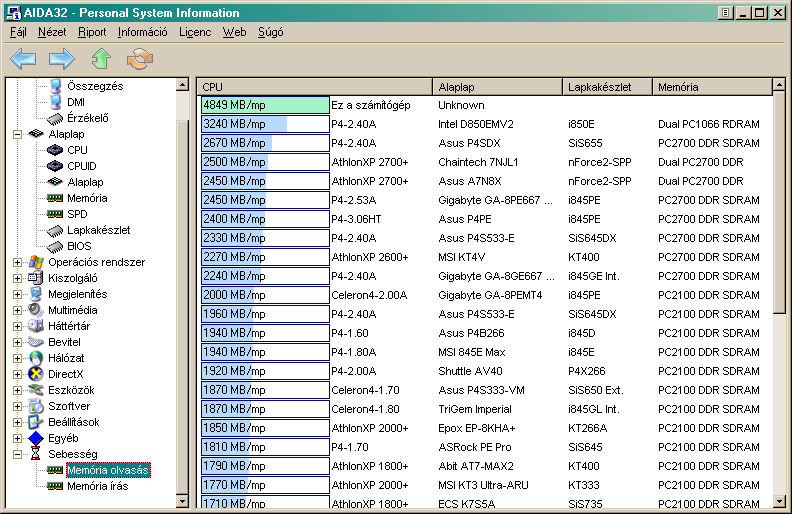Open the Összegzés summary tree item
The height and width of the screenshot is (514, 792).
[x=95, y=86]
